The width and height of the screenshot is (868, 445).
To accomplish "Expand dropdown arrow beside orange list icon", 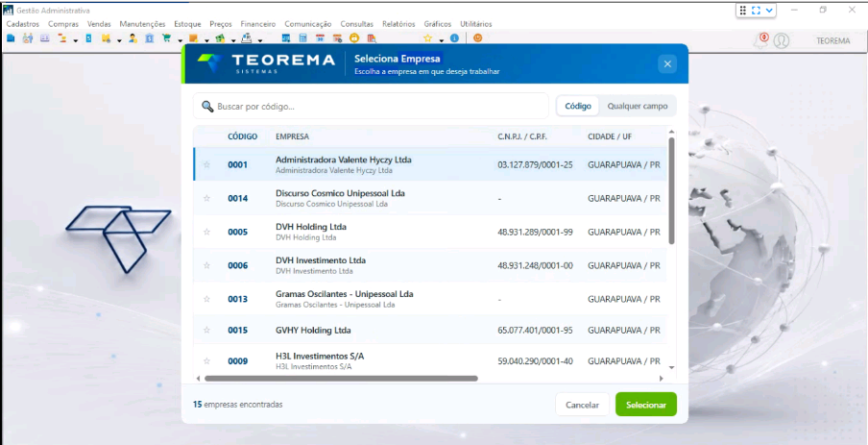I will (75, 40).
